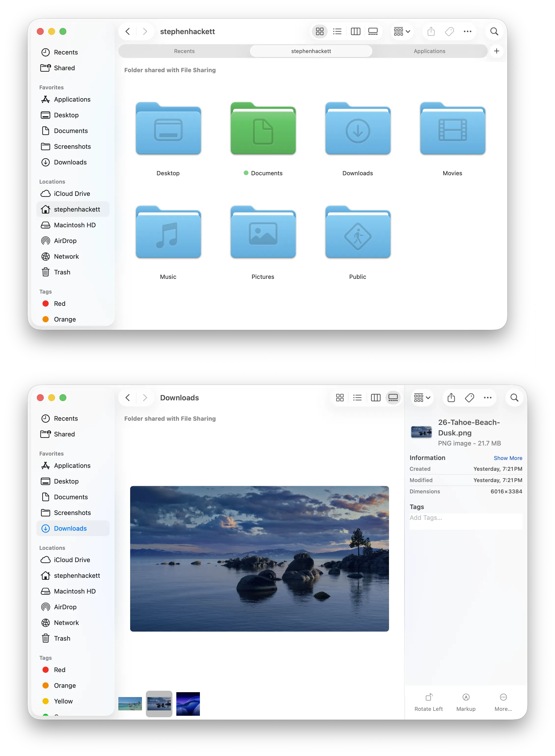
Task: Click Show More in Information section
Action: pyautogui.click(x=508, y=458)
